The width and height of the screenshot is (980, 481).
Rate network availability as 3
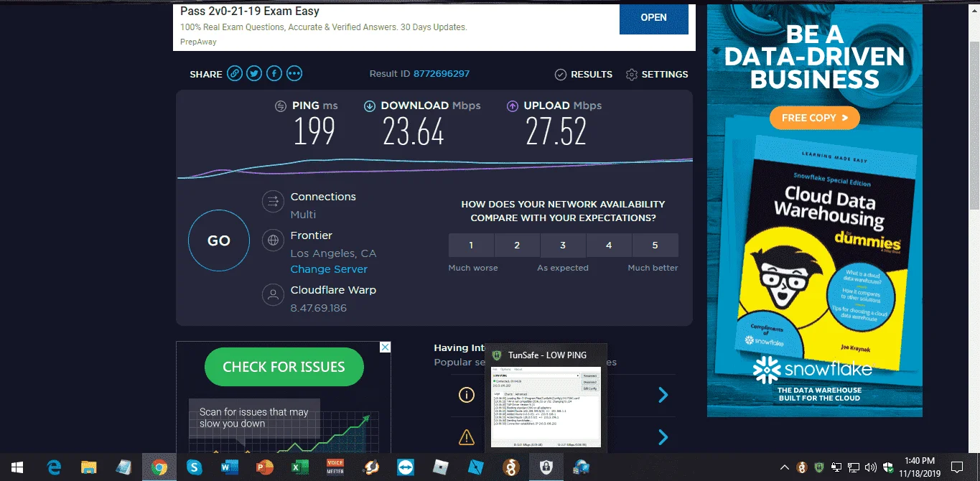pos(563,246)
